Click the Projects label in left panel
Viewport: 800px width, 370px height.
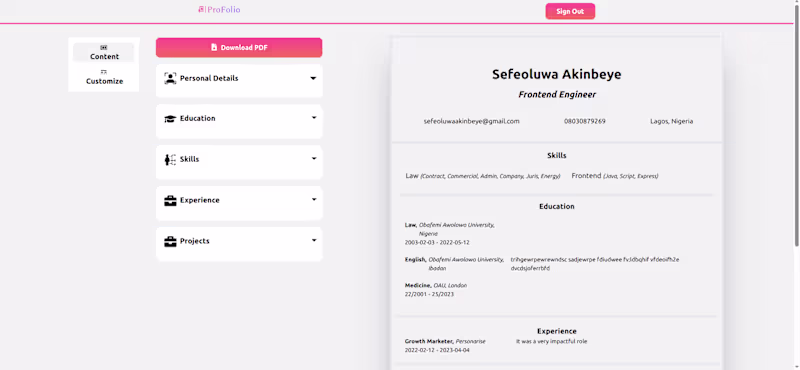pyautogui.click(x=194, y=241)
